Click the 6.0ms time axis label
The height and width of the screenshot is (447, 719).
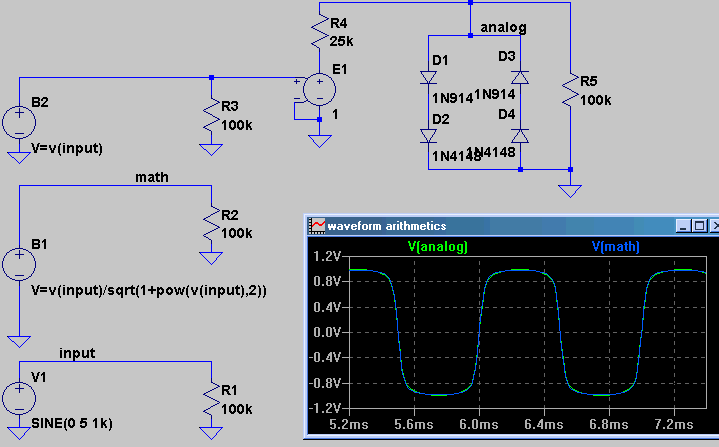479,425
